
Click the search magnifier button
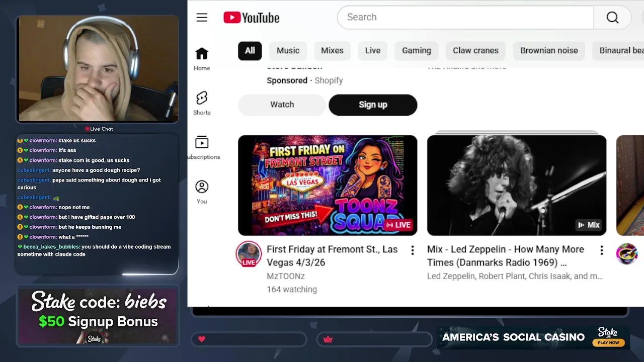tap(612, 18)
